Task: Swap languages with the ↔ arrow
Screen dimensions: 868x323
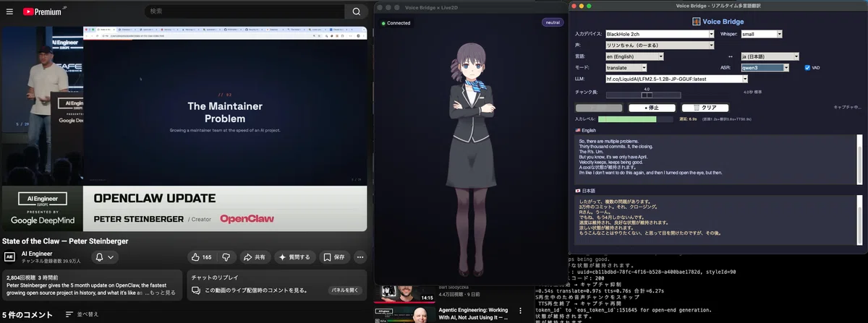Action: pos(731,56)
